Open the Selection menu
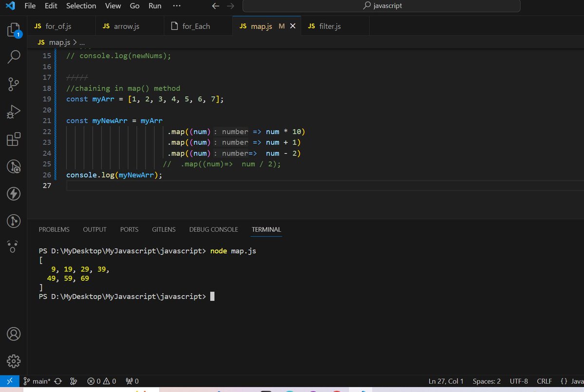Screen dimensions: 584x392 tap(81, 6)
